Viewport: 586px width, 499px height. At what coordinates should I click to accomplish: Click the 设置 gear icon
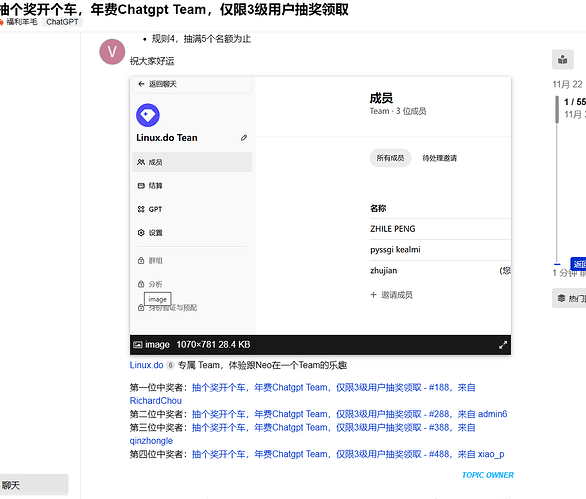point(141,232)
